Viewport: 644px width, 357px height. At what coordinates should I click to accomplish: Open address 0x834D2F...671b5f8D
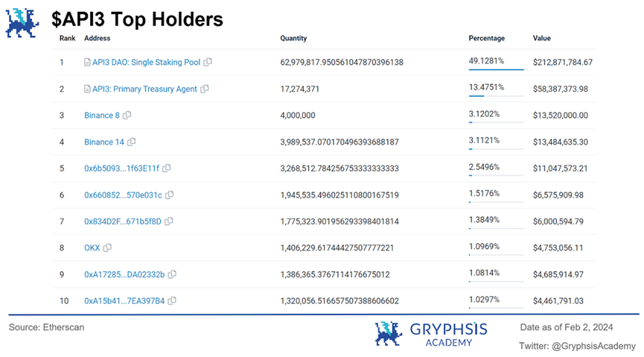[x=122, y=221]
